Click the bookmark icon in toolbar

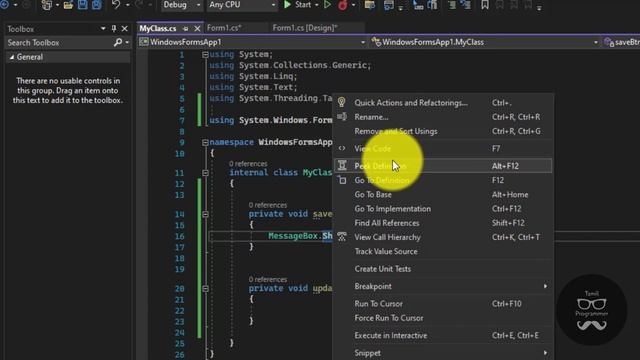(x=484, y=5)
